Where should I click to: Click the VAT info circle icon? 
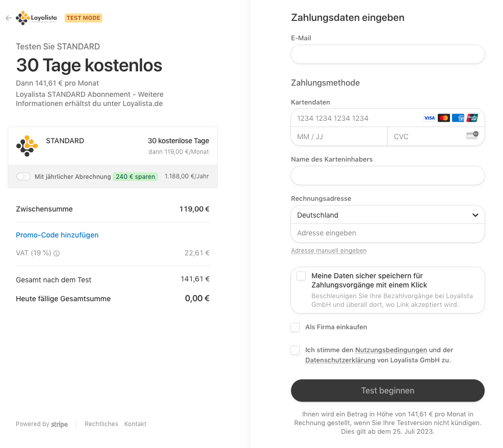pos(57,253)
